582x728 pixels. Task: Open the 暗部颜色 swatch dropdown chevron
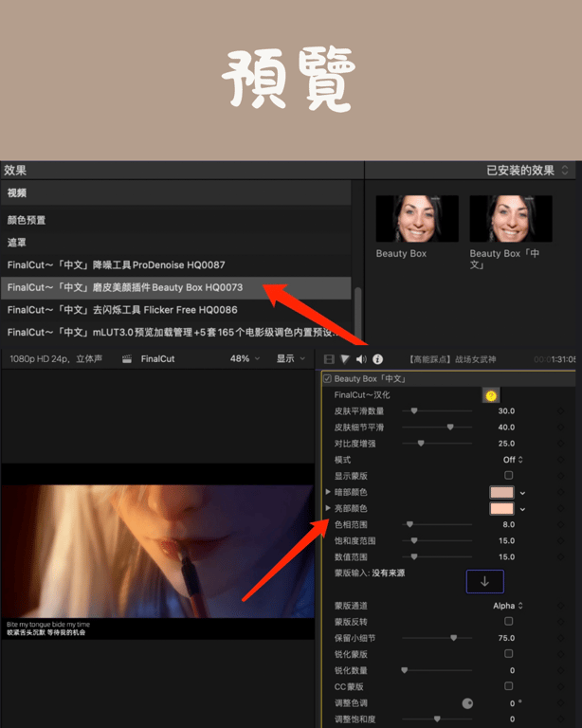[522, 493]
